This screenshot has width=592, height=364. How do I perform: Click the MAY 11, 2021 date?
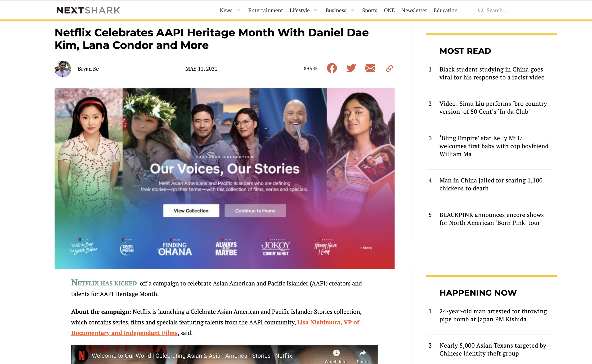pos(201,69)
